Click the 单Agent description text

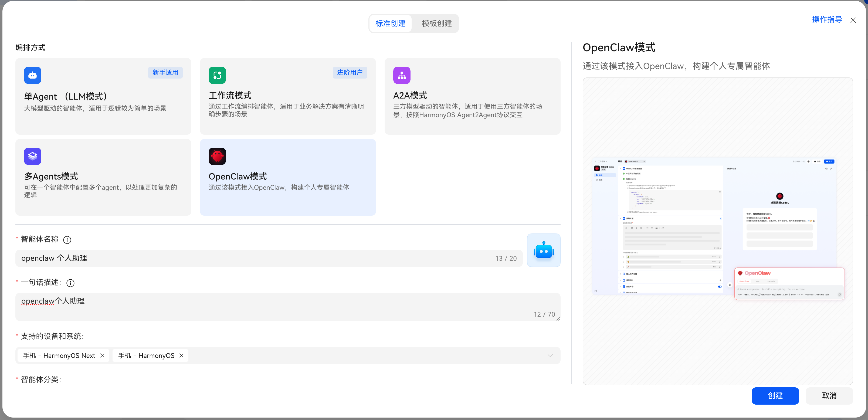[x=95, y=108]
